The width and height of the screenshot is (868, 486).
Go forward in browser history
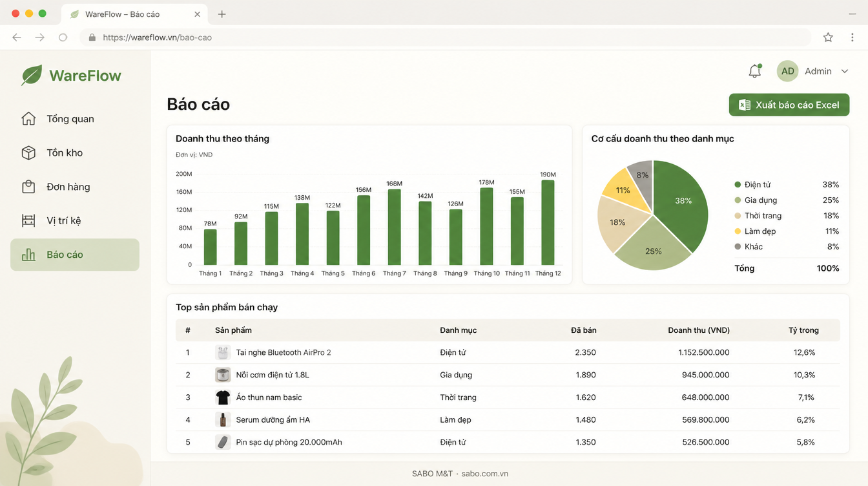click(x=40, y=37)
